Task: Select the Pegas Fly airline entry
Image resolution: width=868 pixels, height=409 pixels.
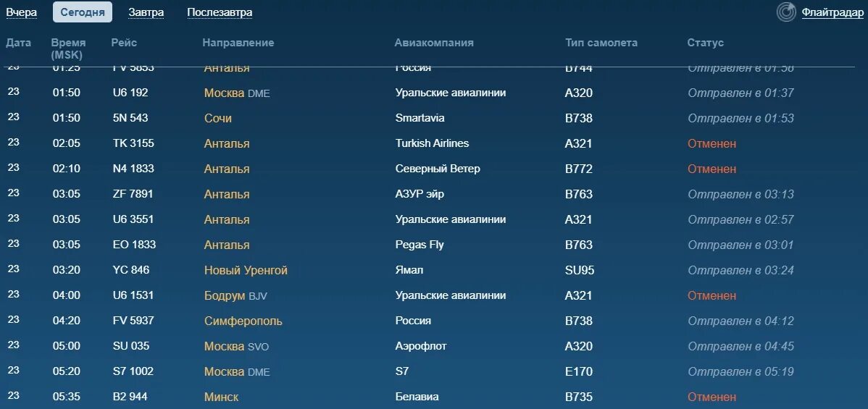Action: pyautogui.click(x=420, y=245)
